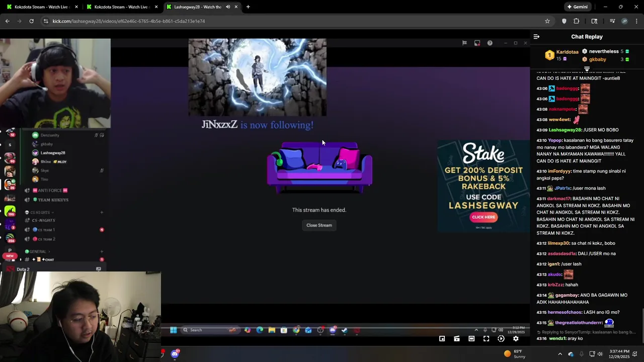Click Discord user Lashsegway28 in voice channel
Image resolution: width=644 pixels, height=362 pixels.
[x=53, y=153]
